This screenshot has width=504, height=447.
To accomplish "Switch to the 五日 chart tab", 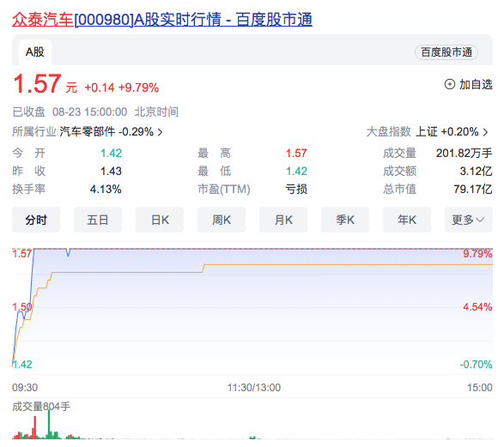I will coord(98,220).
